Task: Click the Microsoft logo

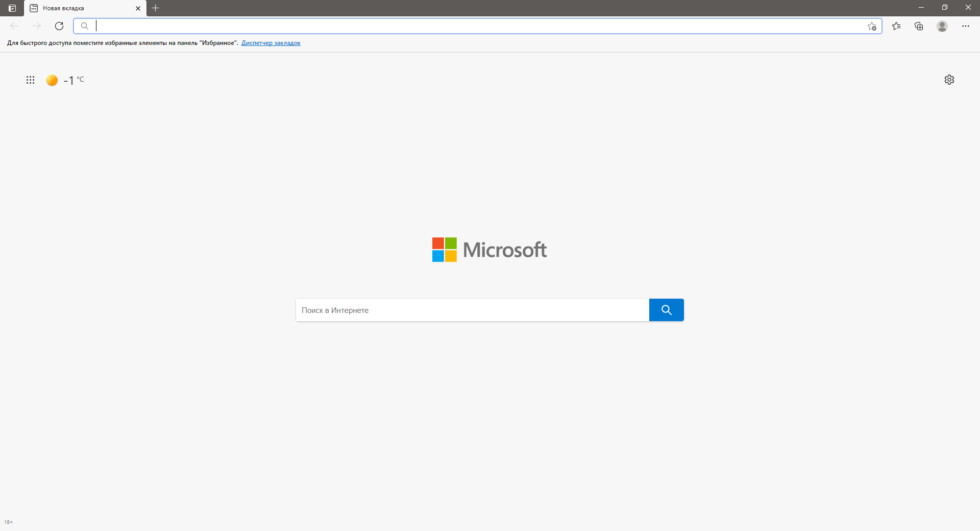Action: pos(489,250)
